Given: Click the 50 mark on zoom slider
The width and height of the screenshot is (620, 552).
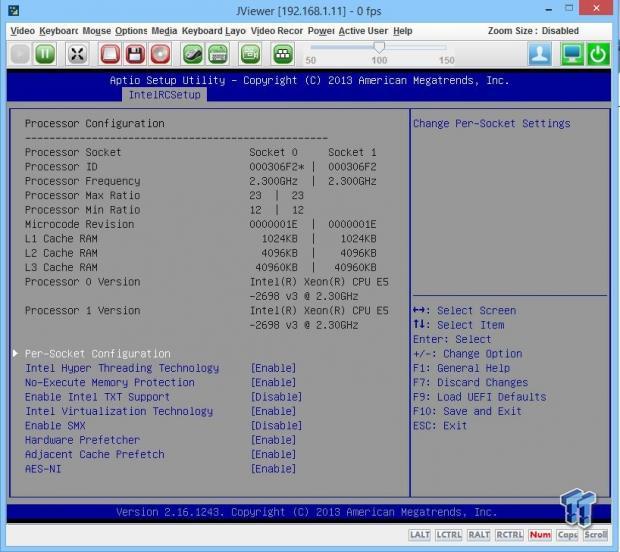Looking at the screenshot, I should coord(310,60).
